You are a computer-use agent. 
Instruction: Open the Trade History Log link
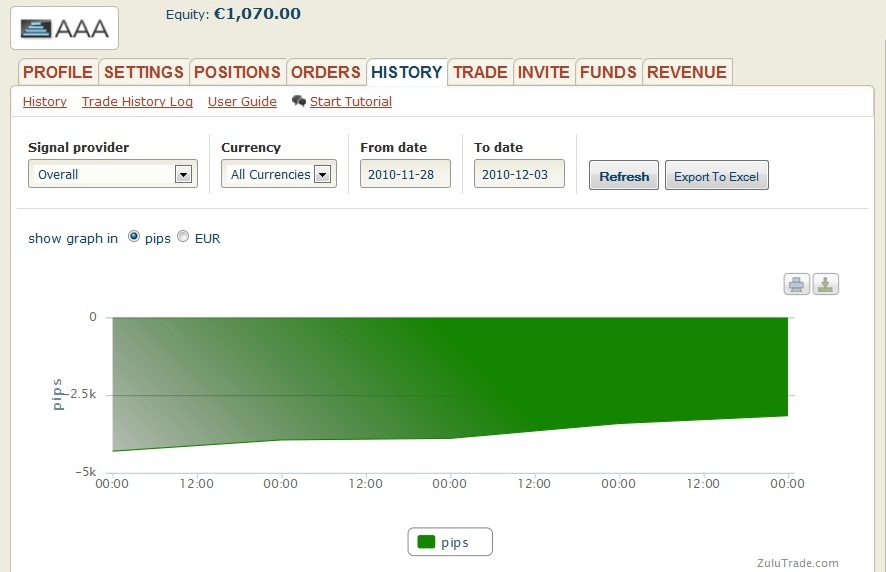137,102
